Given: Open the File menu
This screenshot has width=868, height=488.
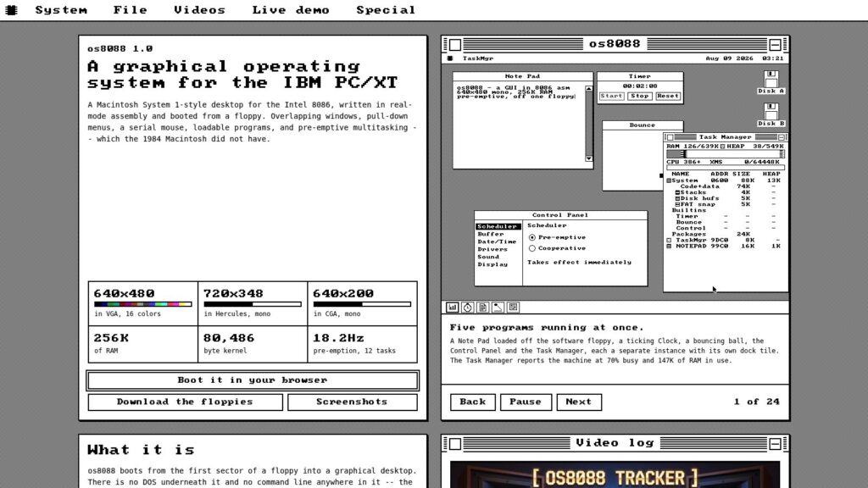Looking at the screenshot, I should tap(130, 10).
